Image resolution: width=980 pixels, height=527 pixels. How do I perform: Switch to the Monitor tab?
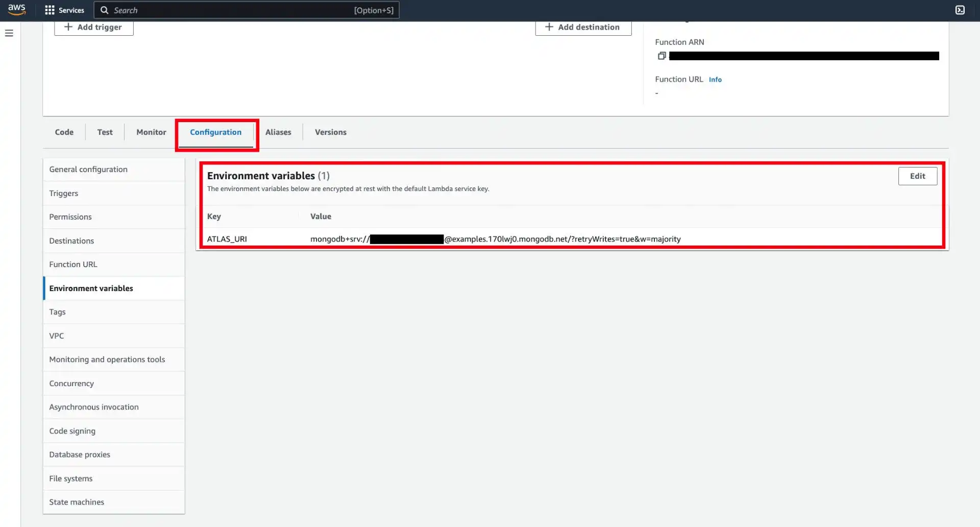(x=151, y=132)
